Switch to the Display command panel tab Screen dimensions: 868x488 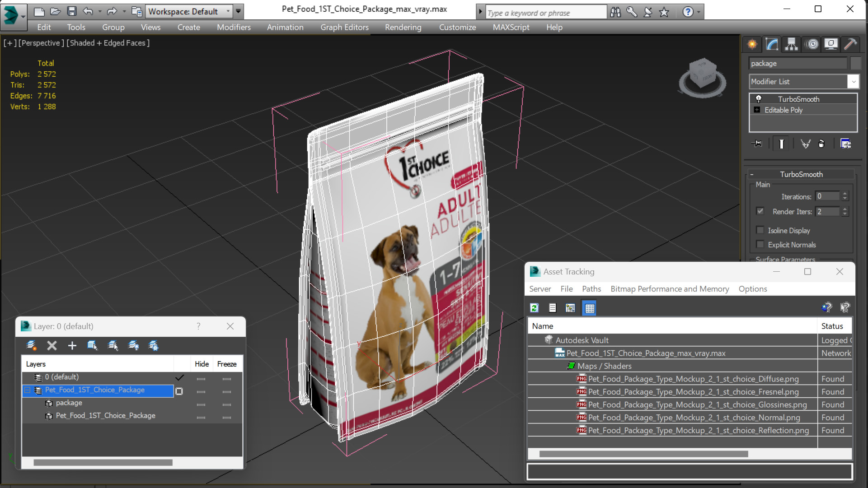coord(830,44)
